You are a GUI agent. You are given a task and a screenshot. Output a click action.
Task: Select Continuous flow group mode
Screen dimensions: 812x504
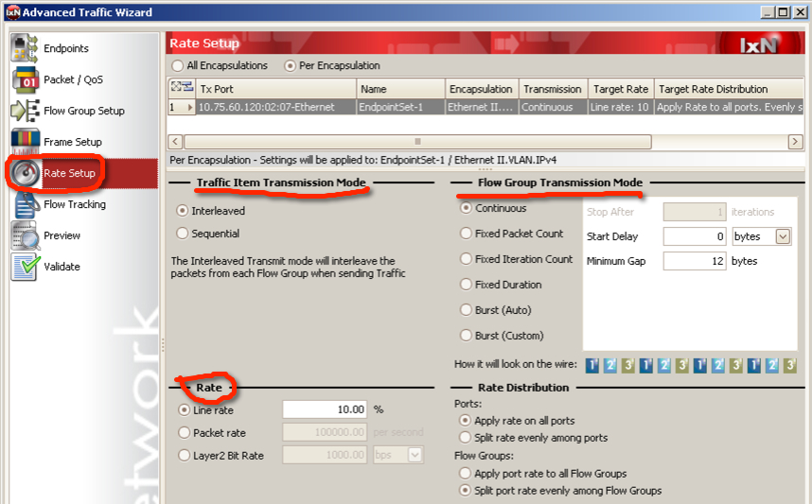pos(466,208)
